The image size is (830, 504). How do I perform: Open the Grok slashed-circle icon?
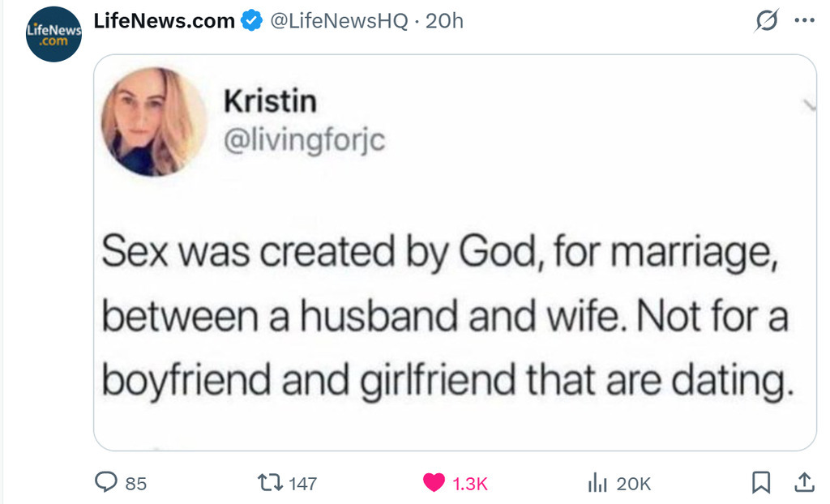click(x=764, y=22)
